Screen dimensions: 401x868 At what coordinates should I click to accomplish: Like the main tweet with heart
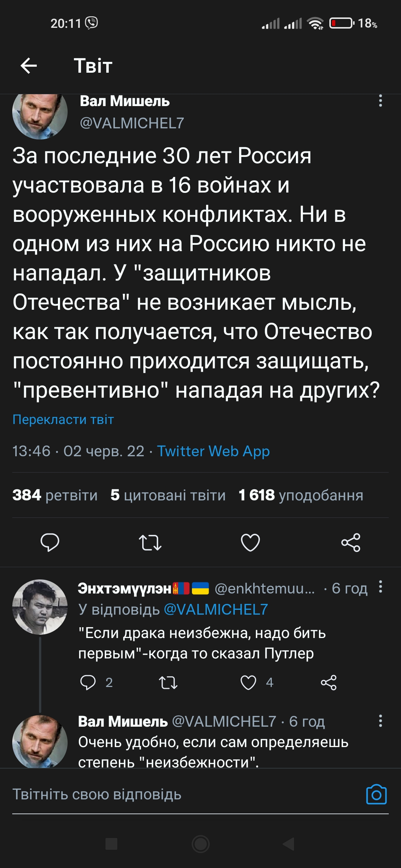(x=250, y=542)
